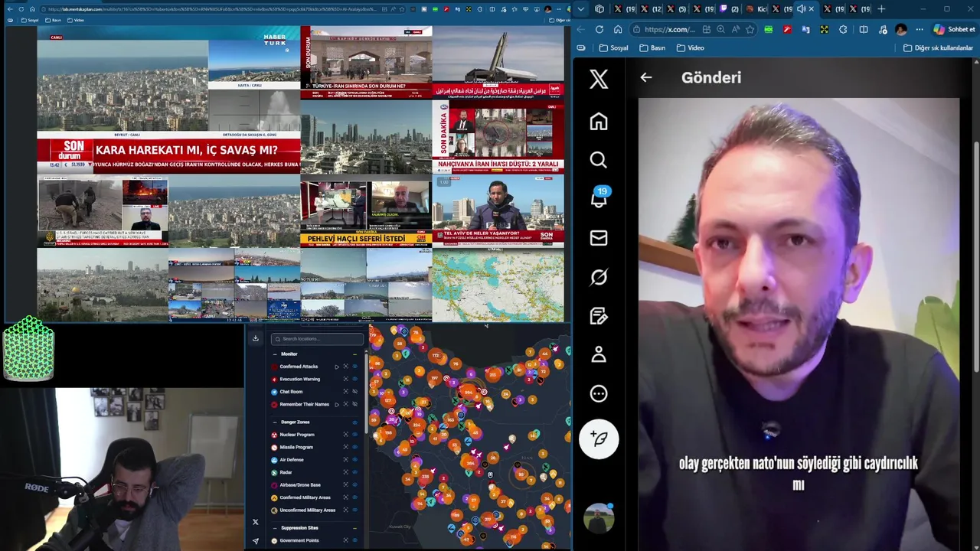This screenshot has width=980, height=551.
Task: Focus map on Radar layer
Action: (345, 472)
